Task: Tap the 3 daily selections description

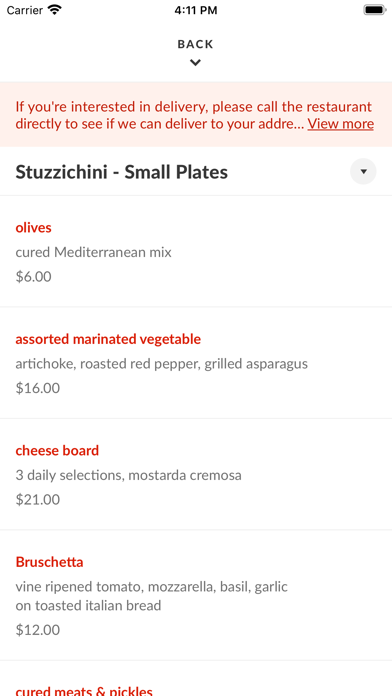Action: [x=129, y=475]
